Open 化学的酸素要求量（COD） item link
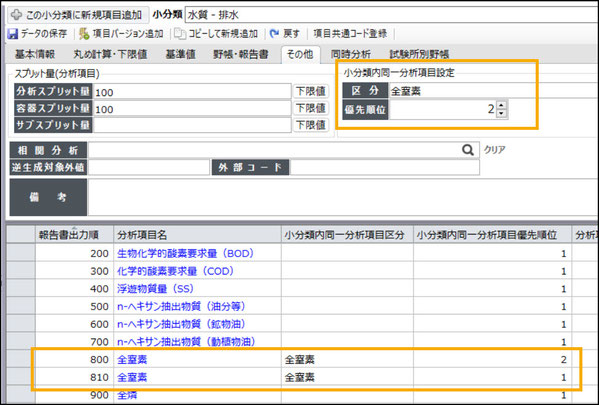Viewport: 599px width, 405px height. (176, 271)
